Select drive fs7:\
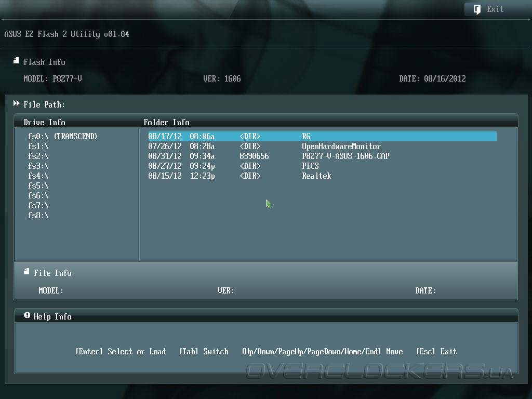The image size is (532, 399). 38,205
